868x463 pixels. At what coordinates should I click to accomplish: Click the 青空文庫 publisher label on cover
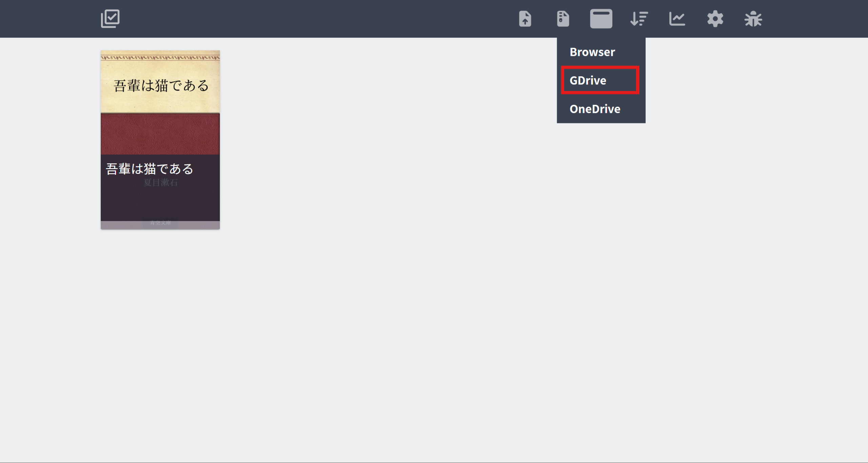160,223
